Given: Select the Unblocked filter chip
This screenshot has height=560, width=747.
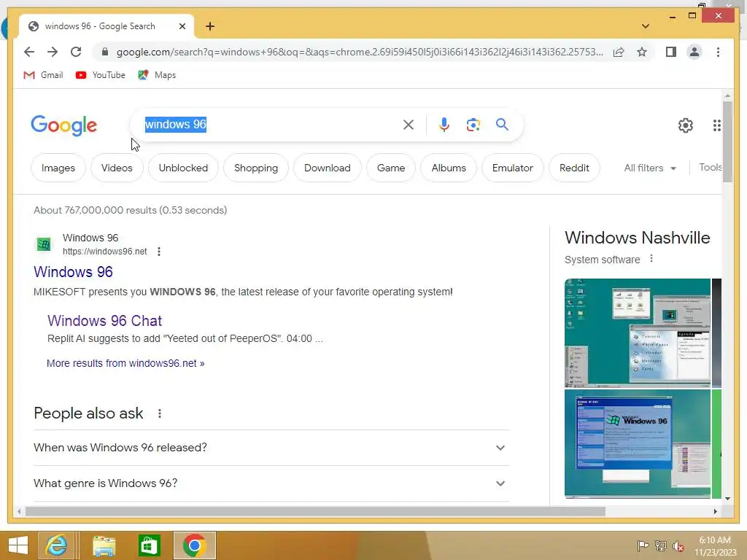Looking at the screenshot, I should point(183,168).
